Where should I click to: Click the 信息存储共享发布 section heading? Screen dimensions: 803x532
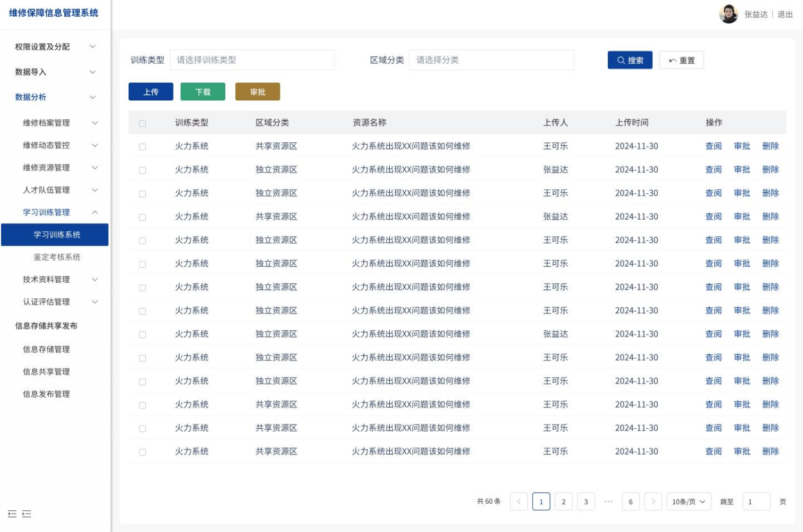[46, 326]
